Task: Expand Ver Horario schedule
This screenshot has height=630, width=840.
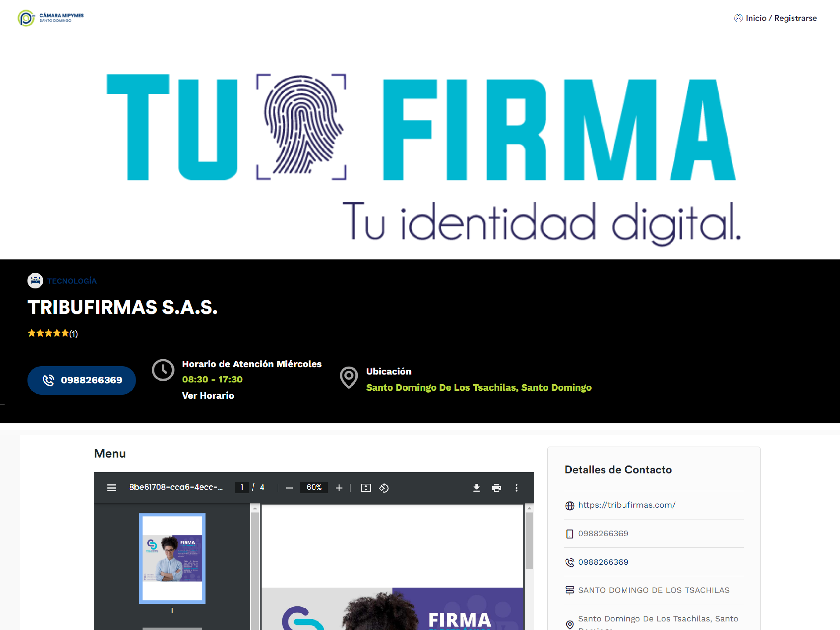Action: 208,395
